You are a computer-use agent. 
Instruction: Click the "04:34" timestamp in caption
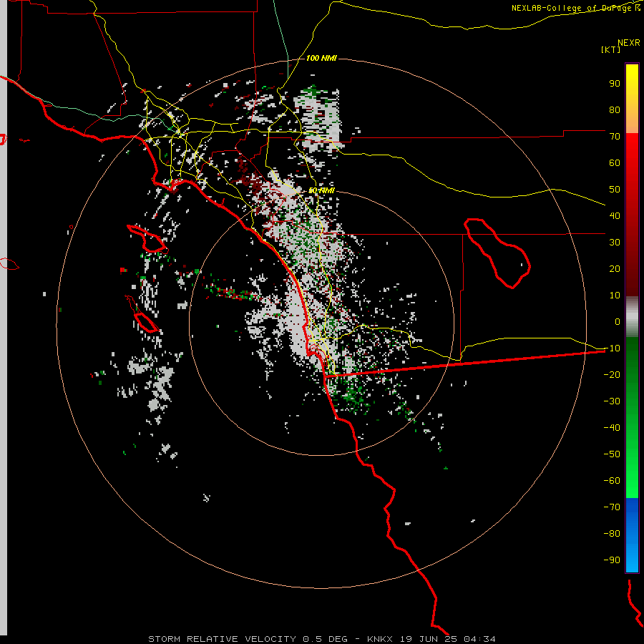pos(479,639)
